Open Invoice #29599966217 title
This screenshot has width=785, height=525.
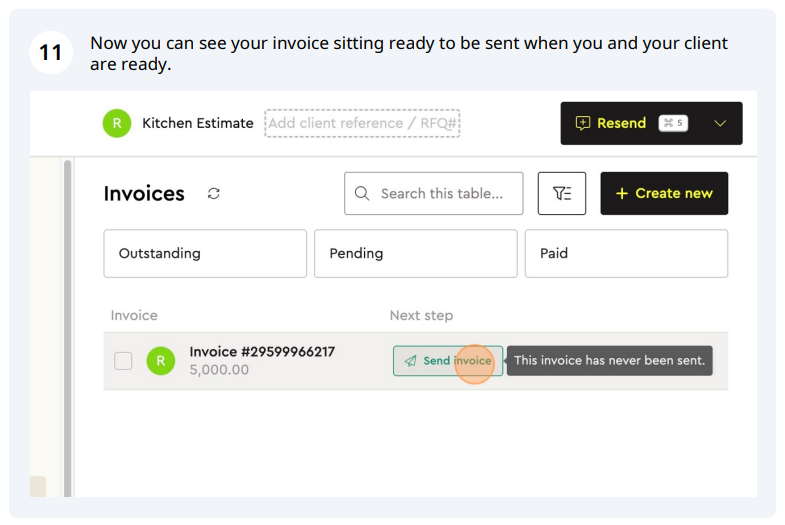tap(262, 352)
